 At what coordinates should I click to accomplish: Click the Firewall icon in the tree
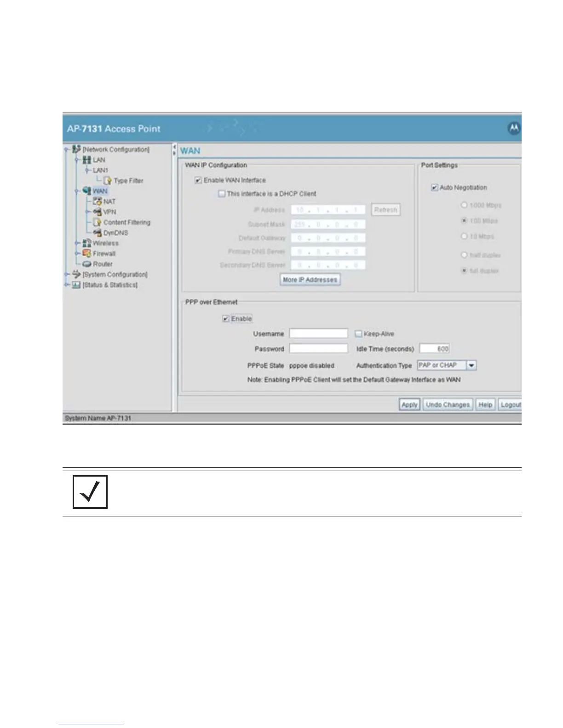point(87,254)
